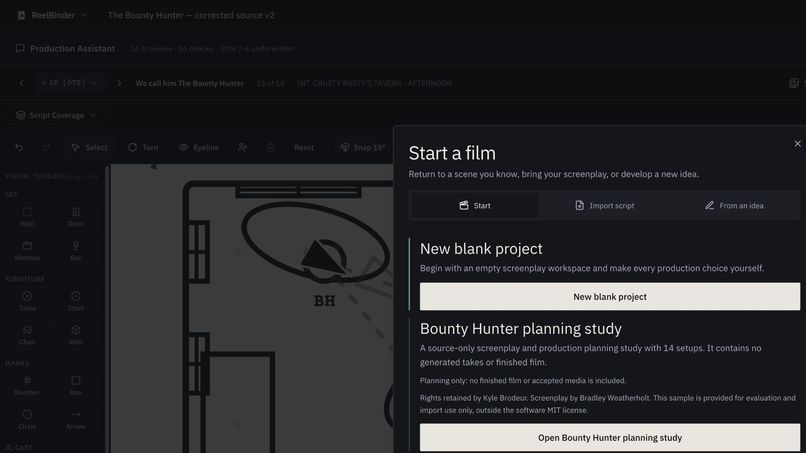Click the project title 'The Bounty Hunter — corrected source v2'
806x453 pixels.
point(191,15)
